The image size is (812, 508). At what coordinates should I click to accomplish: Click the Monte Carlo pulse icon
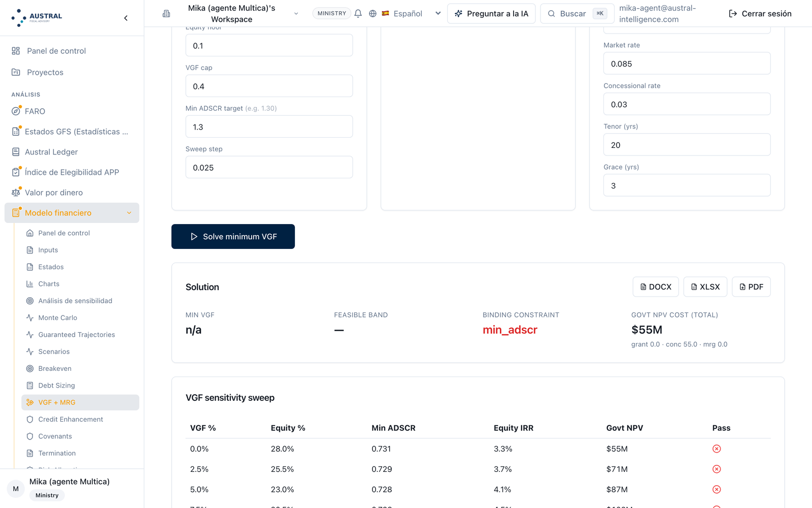pyautogui.click(x=30, y=317)
